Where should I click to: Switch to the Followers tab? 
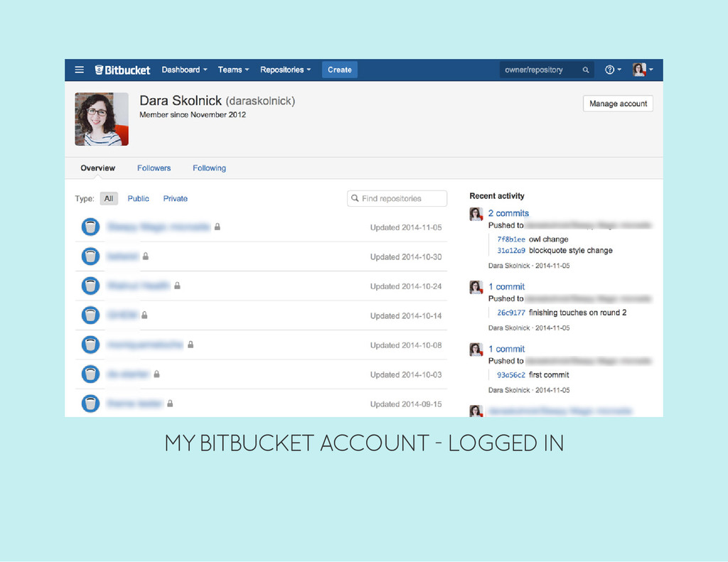coord(154,168)
